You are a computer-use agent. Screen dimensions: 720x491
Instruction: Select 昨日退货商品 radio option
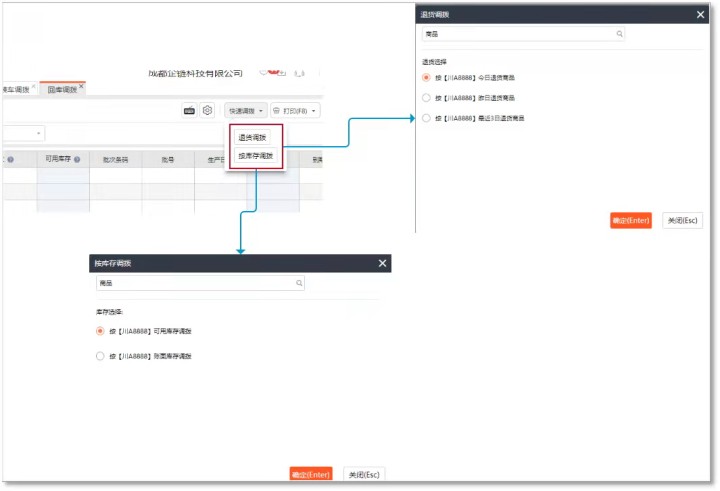tap(427, 98)
